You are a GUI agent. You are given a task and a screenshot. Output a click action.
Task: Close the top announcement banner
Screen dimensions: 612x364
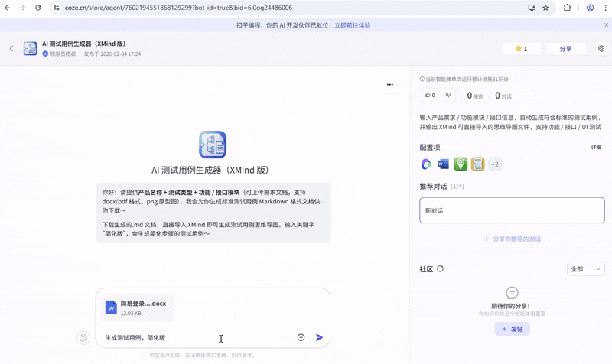[x=606, y=25]
